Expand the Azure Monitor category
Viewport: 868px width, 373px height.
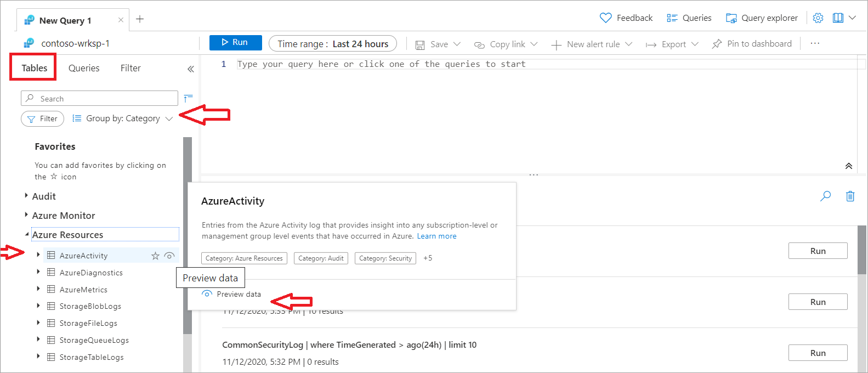pyautogui.click(x=26, y=215)
